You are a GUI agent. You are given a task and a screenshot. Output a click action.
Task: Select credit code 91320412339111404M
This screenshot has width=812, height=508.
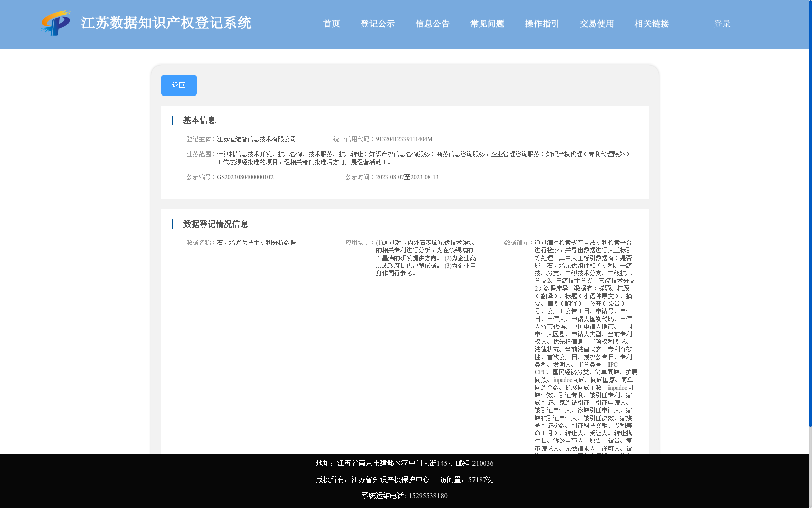click(404, 139)
